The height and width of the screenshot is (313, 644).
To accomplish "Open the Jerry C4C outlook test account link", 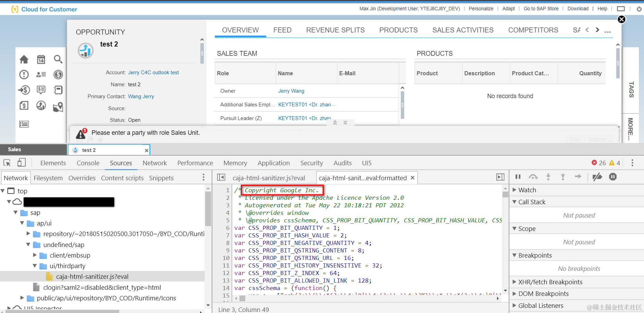I will (x=153, y=73).
